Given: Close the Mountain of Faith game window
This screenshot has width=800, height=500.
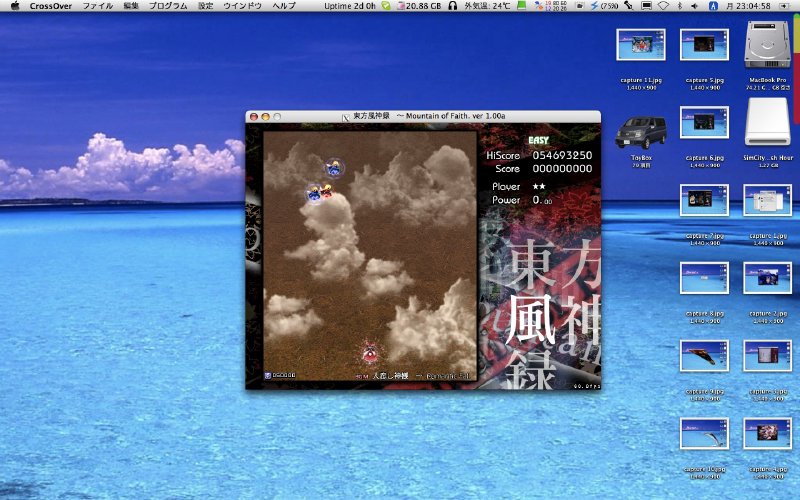Looking at the screenshot, I should (253, 117).
